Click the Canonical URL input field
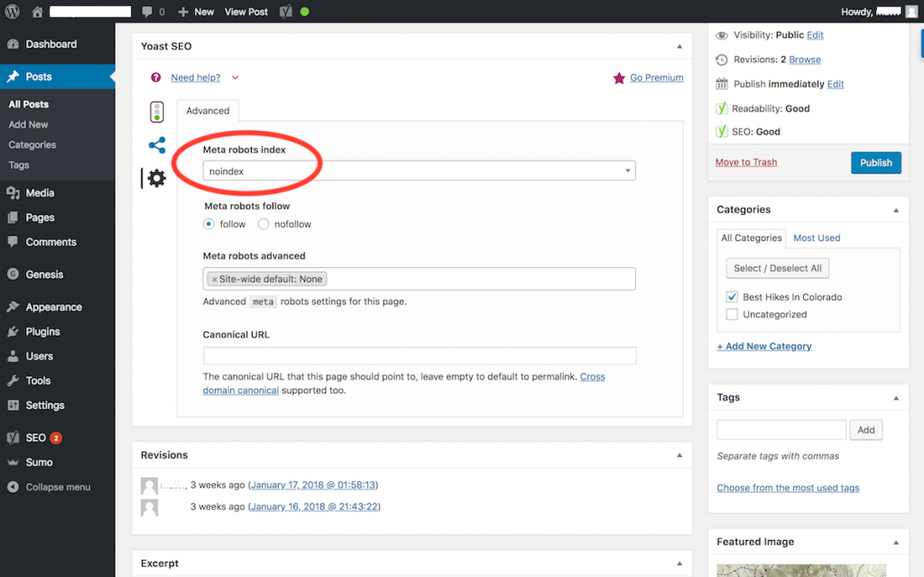The image size is (924, 577). [420, 356]
